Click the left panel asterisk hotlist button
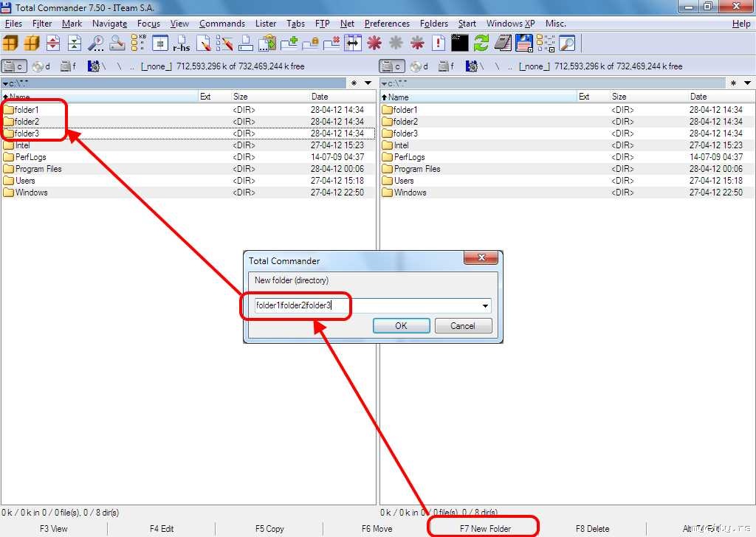The image size is (756, 537). 354,83
